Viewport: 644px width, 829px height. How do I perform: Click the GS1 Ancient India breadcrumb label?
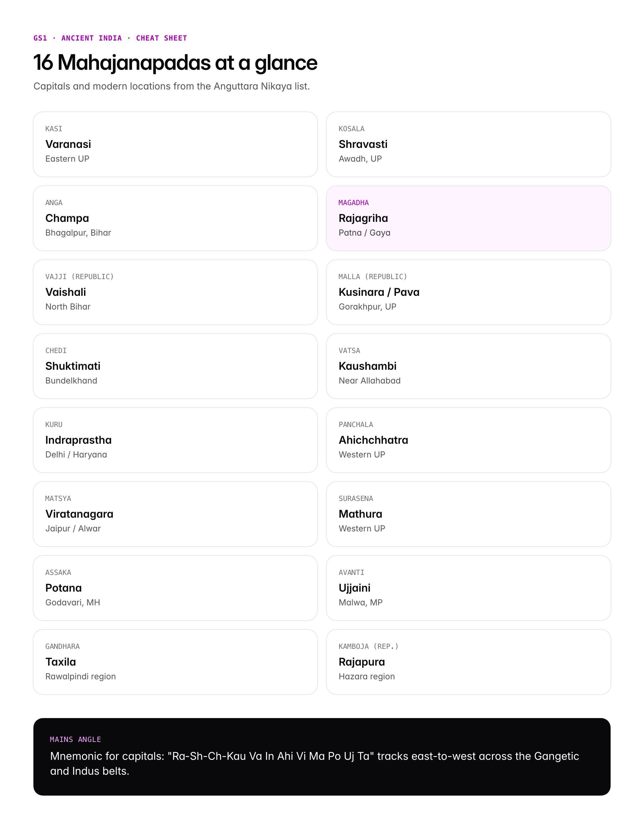(x=110, y=38)
